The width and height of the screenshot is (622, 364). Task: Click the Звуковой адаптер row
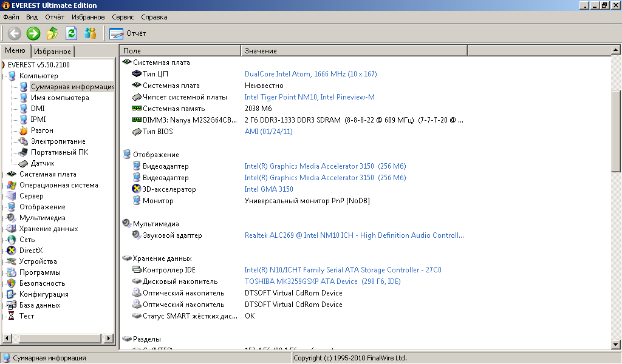pyautogui.click(x=293, y=235)
